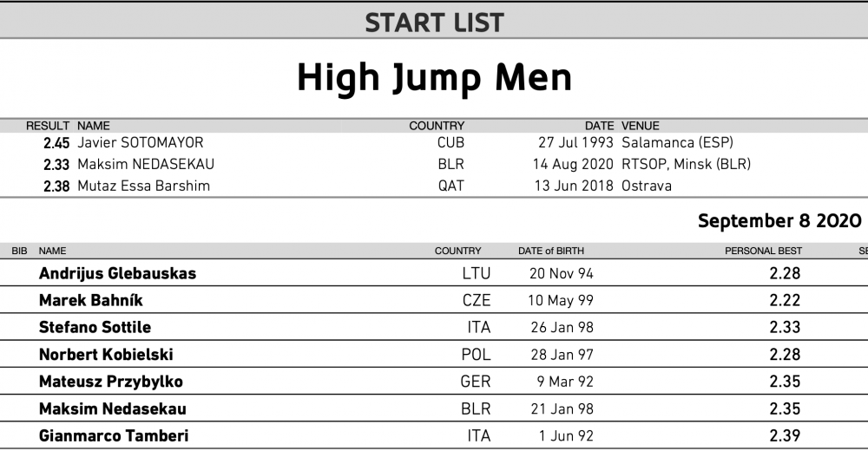Click the 2.45 world record result
Screen dimensions: 868x451
point(56,143)
